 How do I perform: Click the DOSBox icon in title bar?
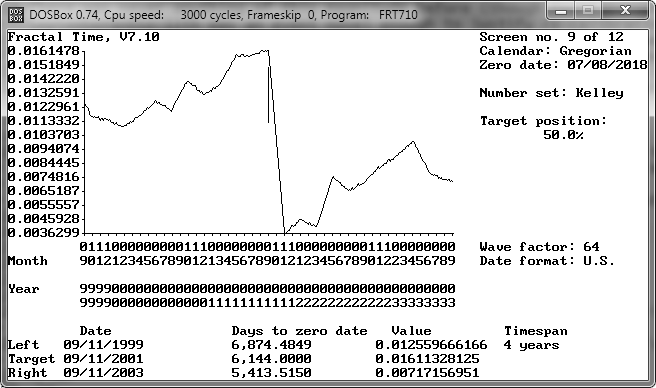(x=16, y=15)
